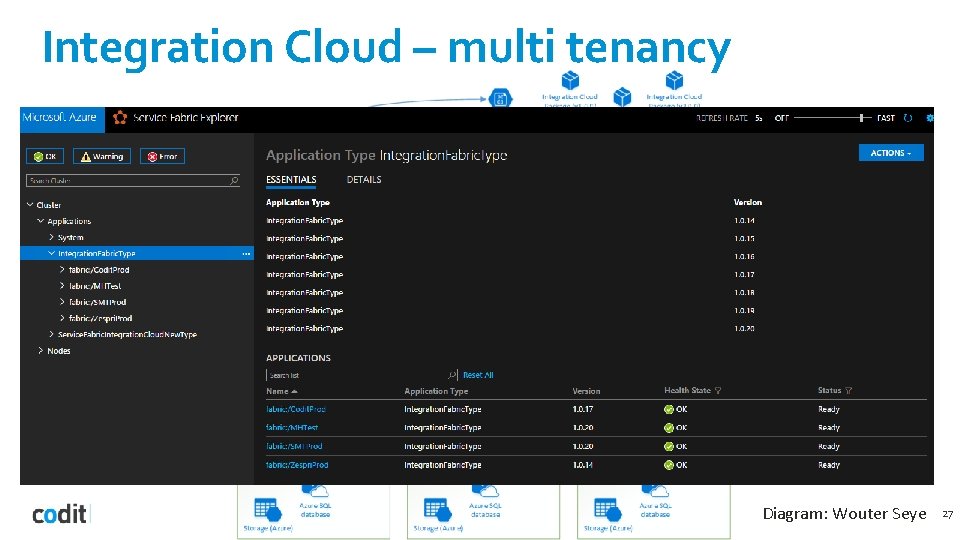Image resolution: width=960 pixels, height=540 pixels.
Task: Click the package cube icon above REFRESH RATE
Action: (674, 80)
